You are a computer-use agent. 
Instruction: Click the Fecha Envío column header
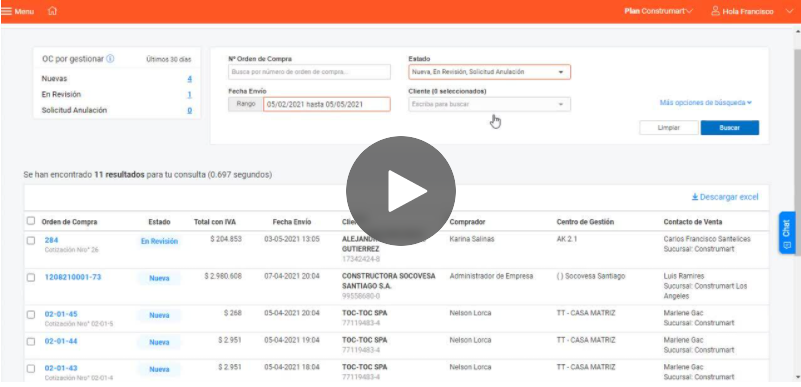[292, 222]
